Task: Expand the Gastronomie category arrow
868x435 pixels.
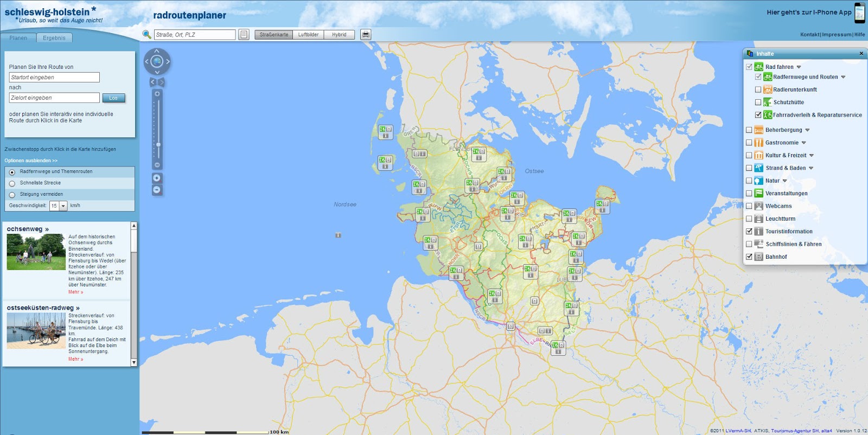Action: 803,143
